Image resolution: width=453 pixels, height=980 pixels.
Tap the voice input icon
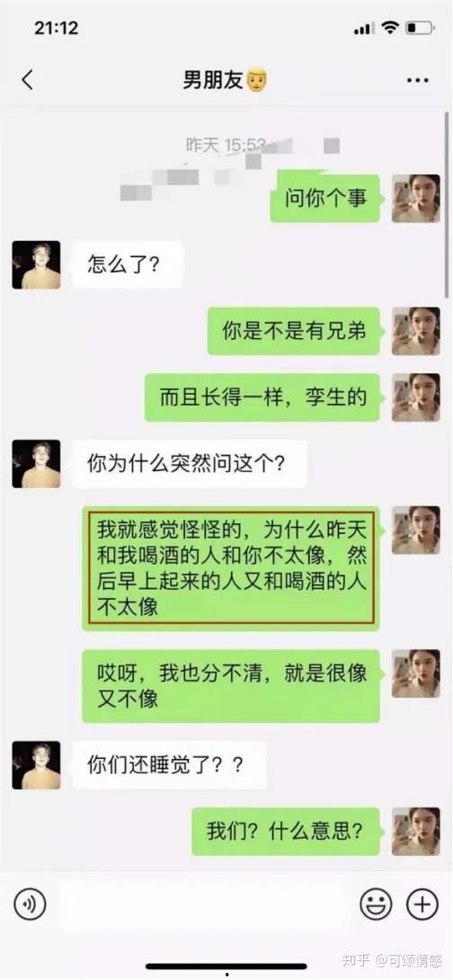pyautogui.click(x=30, y=904)
